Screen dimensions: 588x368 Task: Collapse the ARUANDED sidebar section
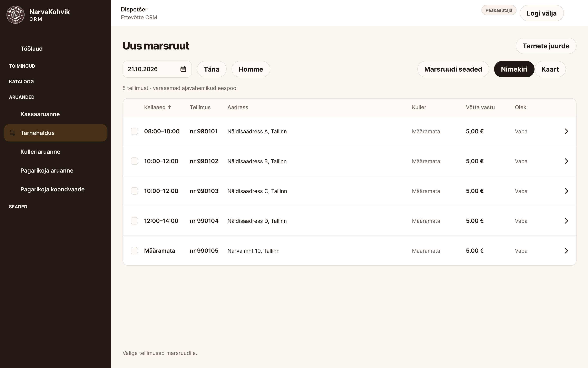click(x=22, y=97)
